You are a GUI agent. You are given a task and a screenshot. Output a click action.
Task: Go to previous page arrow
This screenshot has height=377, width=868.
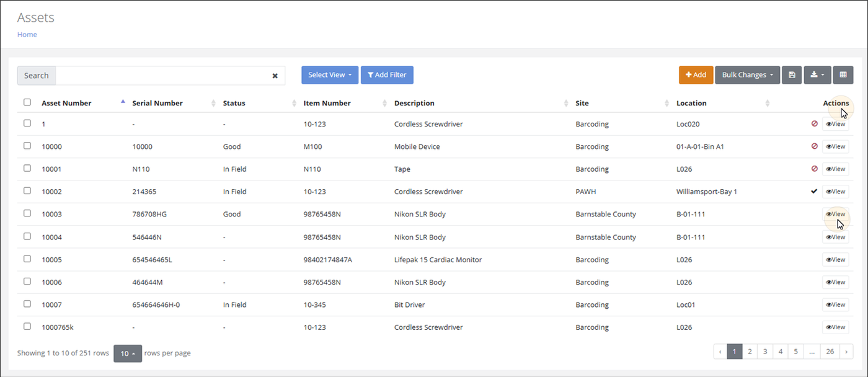point(720,352)
